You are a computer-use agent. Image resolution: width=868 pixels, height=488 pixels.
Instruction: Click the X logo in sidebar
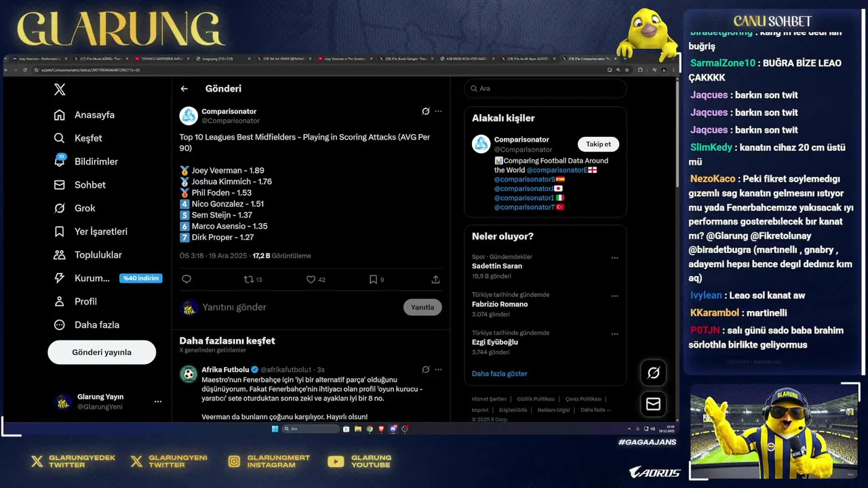click(60, 89)
